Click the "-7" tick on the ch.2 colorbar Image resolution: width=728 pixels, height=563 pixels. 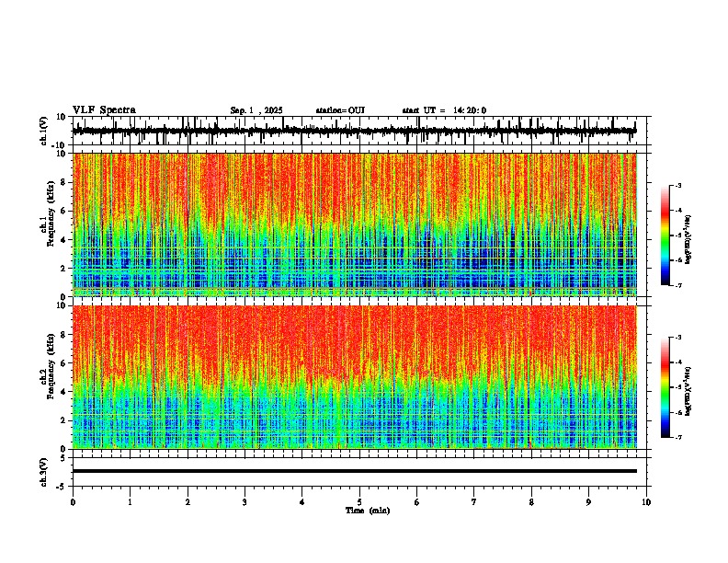click(677, 437)
